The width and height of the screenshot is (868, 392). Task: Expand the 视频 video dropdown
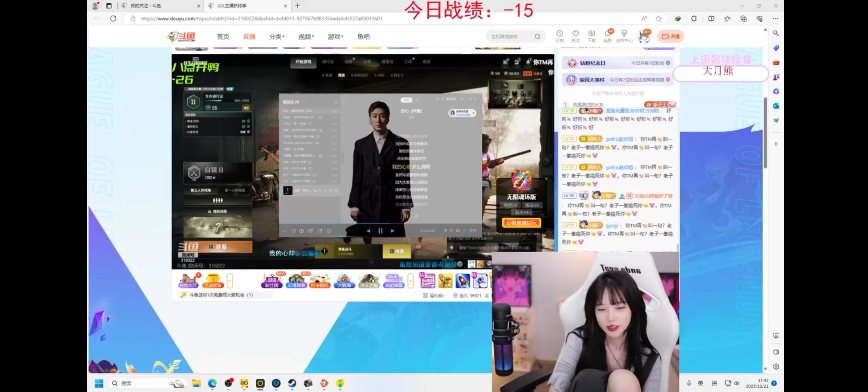(x=306, y=36)
